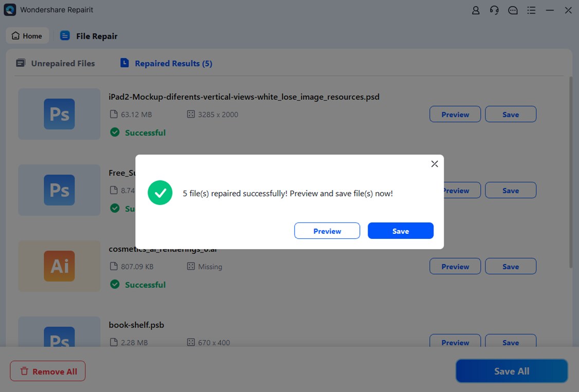The image size is (579, 392).
Task: Click the green checkmark in the popup dialog
Action: coord(160,193)
